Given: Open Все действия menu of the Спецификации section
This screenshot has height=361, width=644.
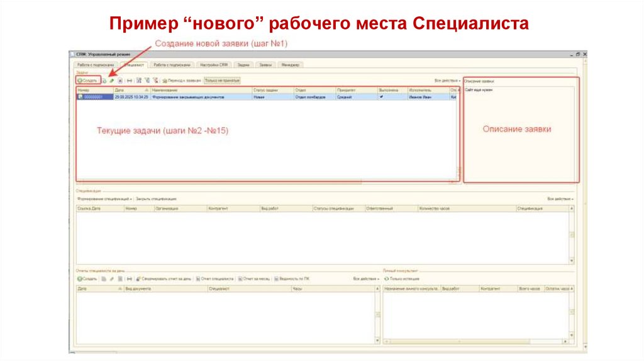Looking at the screenshot, I should (x=560, y=199).
